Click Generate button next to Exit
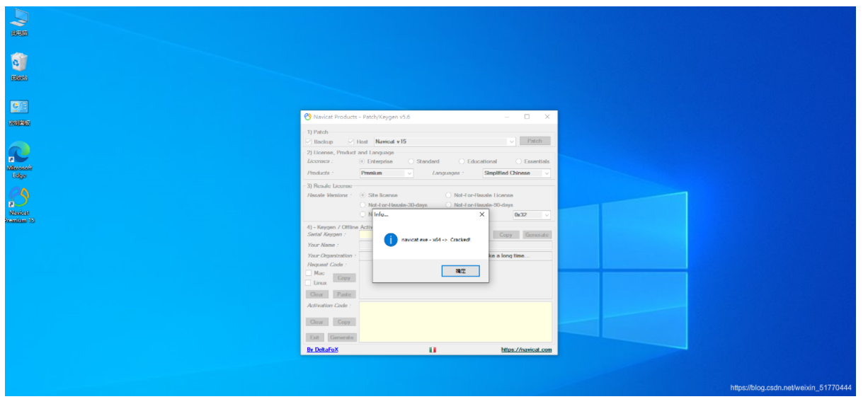Screen dimensions: 868x404 341,337
